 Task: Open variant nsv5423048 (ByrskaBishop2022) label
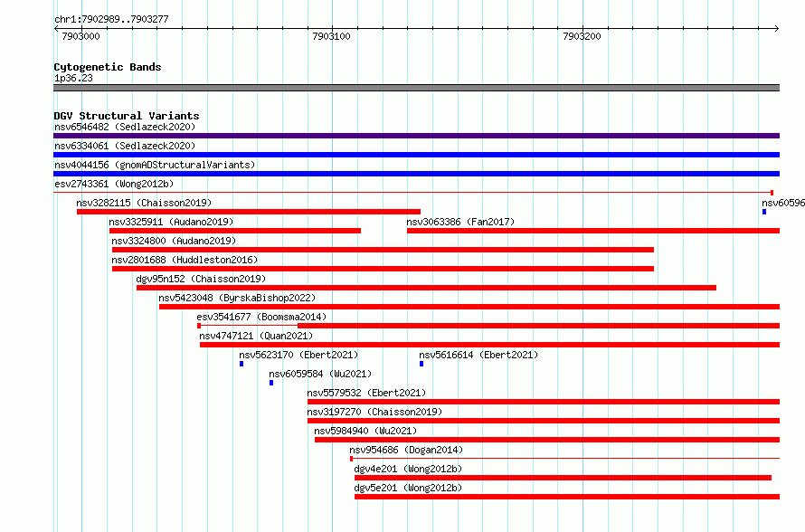237,298
